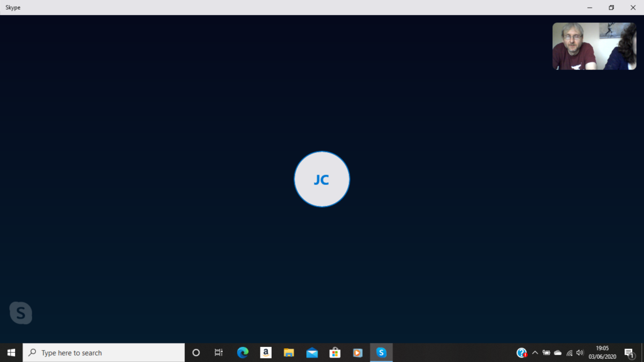Click the Skype logo watermark
Screen dimensions: 644x362
pos(21,312)
